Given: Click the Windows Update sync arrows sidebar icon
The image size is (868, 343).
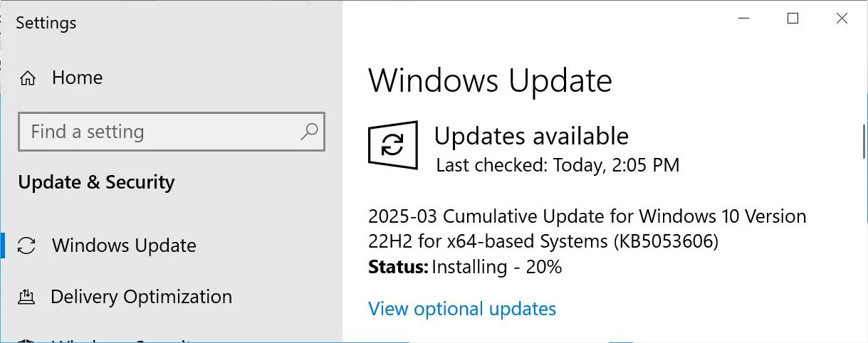Looking at the screenshot, I should point(26,246).
